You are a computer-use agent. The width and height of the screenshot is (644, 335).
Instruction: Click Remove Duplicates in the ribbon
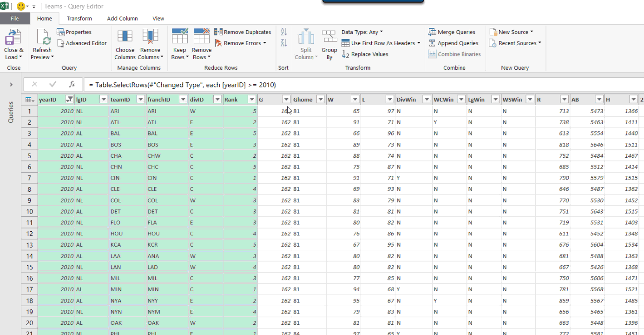243,32
